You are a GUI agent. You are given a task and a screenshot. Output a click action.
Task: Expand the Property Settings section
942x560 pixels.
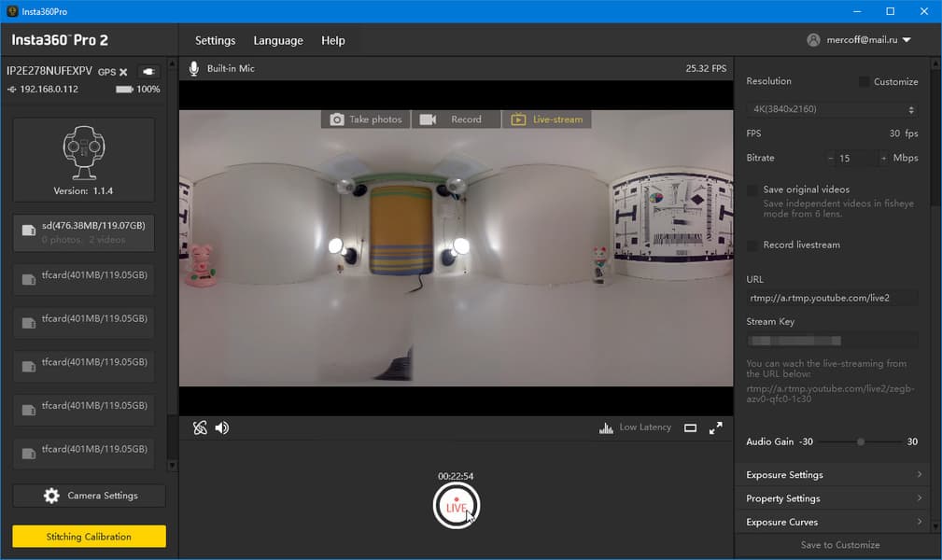coord(833,498)
